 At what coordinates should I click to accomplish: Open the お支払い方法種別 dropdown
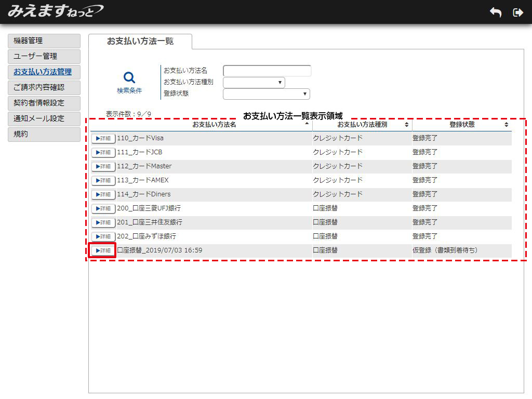pyautogui.click(x=254, y=82)
